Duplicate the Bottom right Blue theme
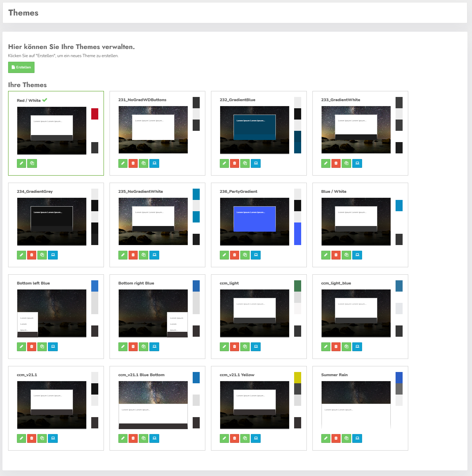This screenshot has height=476, width=472. coord(143,347)
